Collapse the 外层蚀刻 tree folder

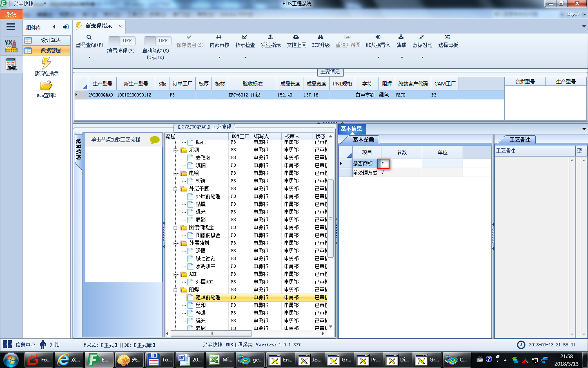(176, 243)
